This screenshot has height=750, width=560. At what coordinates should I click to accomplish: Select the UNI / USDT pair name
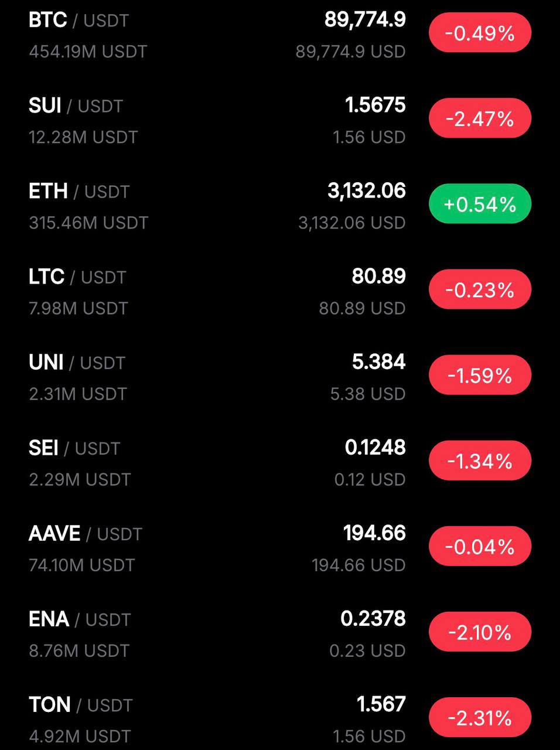pyautogui.click(x=77, y=363)
